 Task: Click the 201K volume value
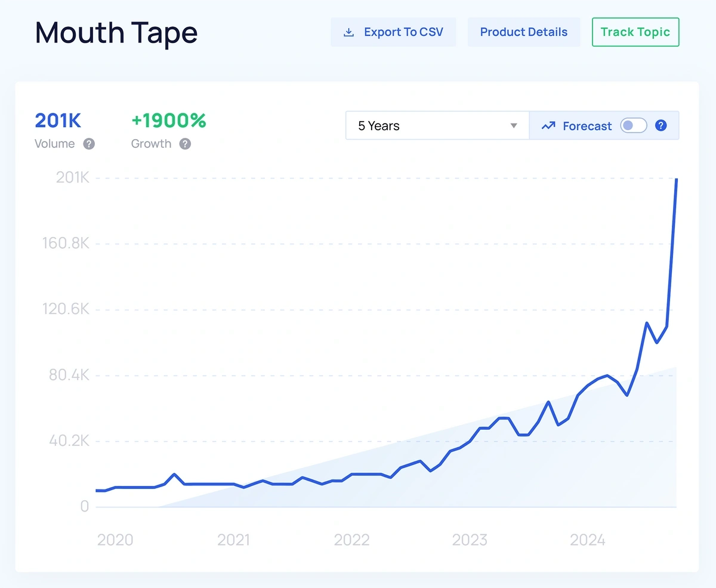[58, 121]
